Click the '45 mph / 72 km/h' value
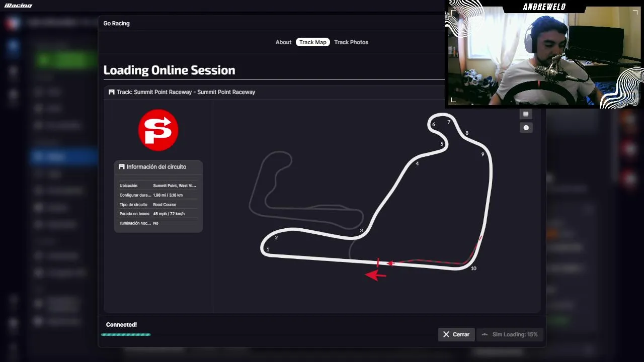The image size is (644, 362). [x=169, y=214]
